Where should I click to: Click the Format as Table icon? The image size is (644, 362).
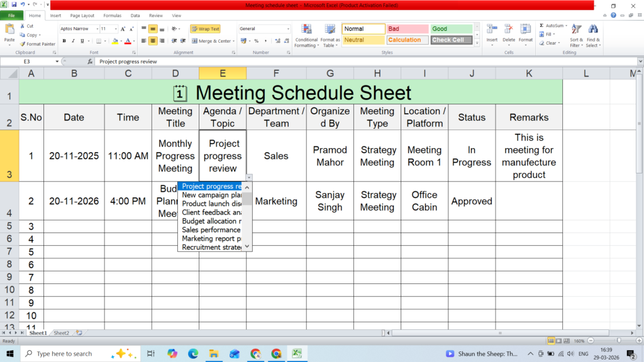[x=330, y=36]
